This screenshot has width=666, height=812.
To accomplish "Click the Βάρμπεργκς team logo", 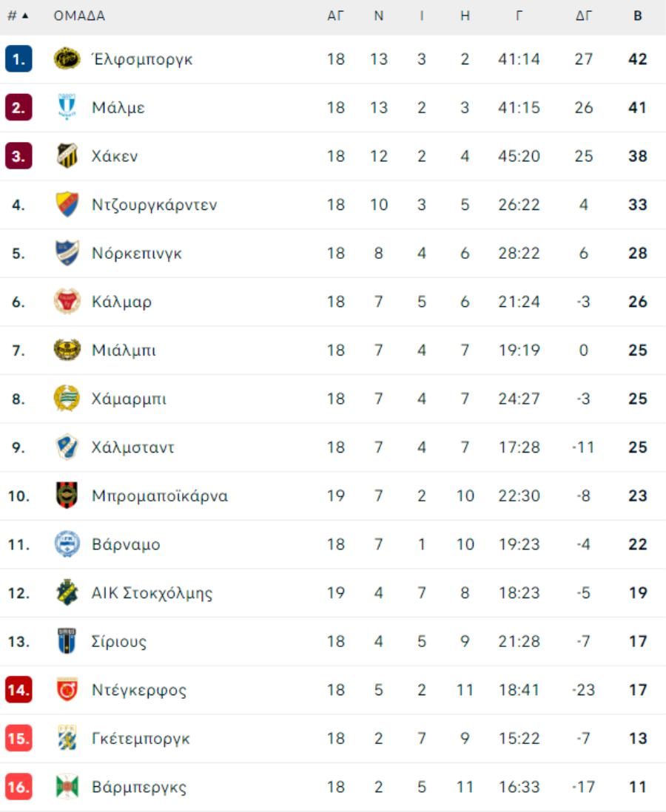I will (67, 787).
